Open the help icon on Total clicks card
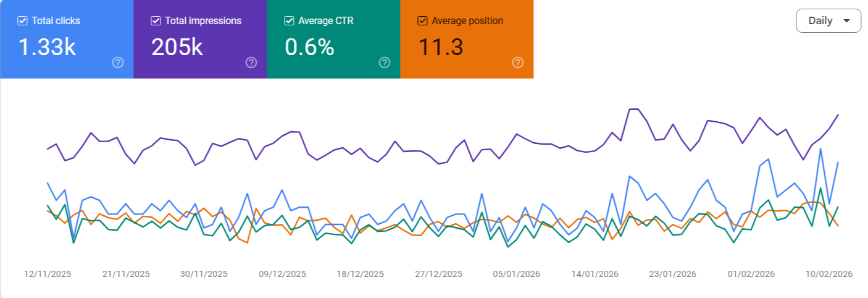 click(x=118, y=62)
